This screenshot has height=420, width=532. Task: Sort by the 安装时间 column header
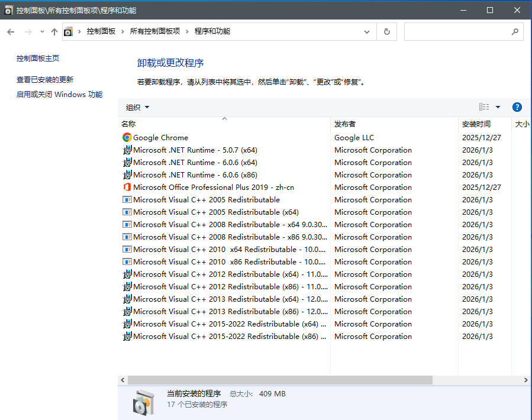[x=476, y=124]
